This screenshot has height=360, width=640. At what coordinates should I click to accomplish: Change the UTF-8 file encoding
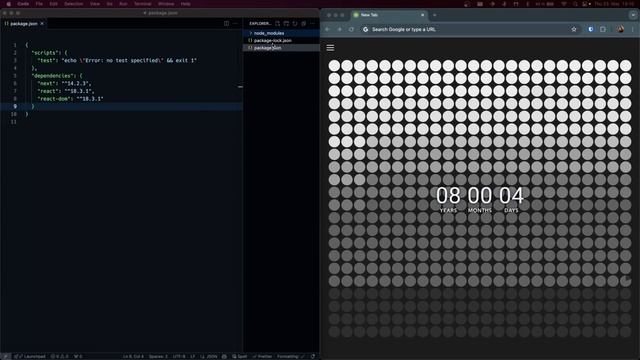pyautogui.click(x=179, y=356)
